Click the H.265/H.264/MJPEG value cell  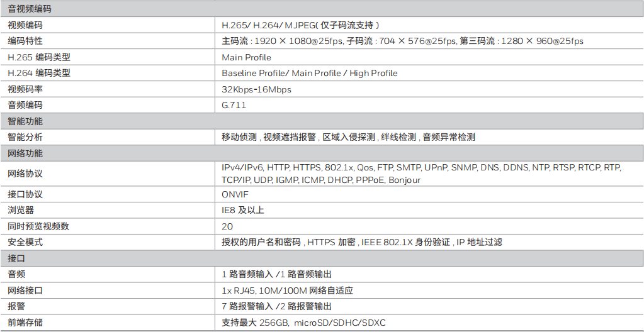pos(300,25)
